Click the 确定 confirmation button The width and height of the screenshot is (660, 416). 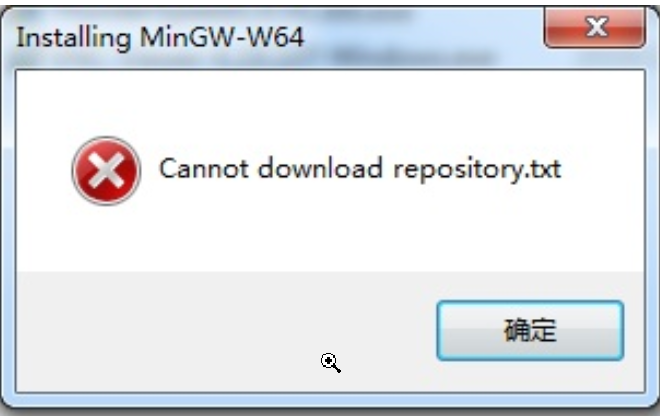pos(530,331)
